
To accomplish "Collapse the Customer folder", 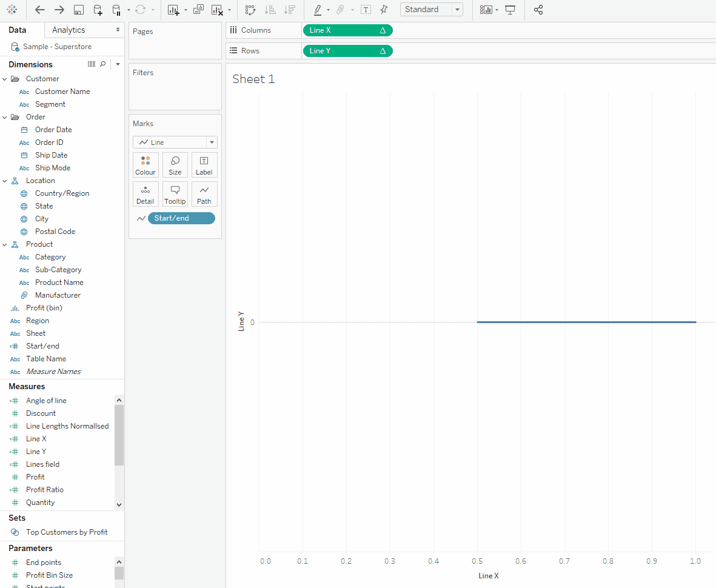I will pos(5,79).
